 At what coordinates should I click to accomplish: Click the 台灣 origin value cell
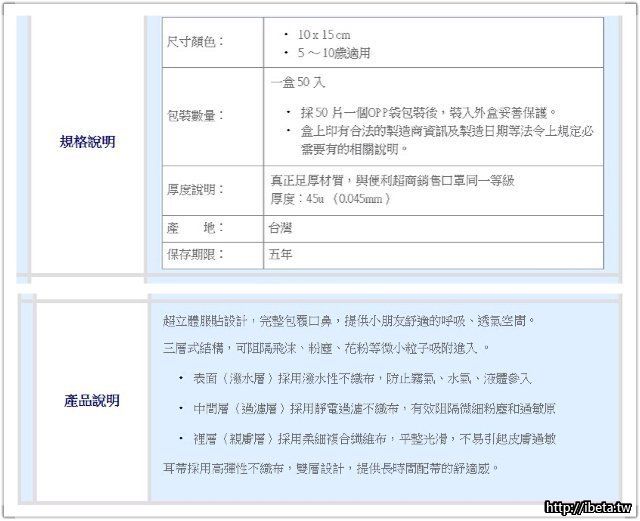pyautogui.click(x=282, y=228)
